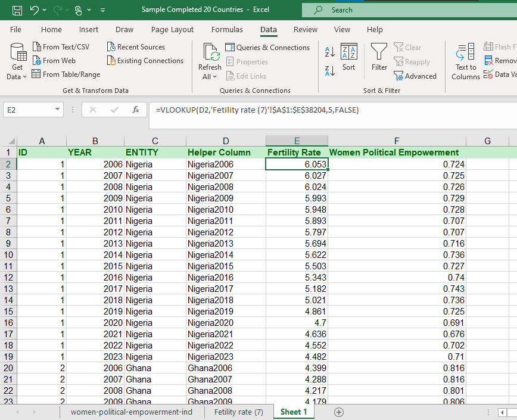Select cell G1
This screenshot has height=420, width=517.
[x=487, y=153]
